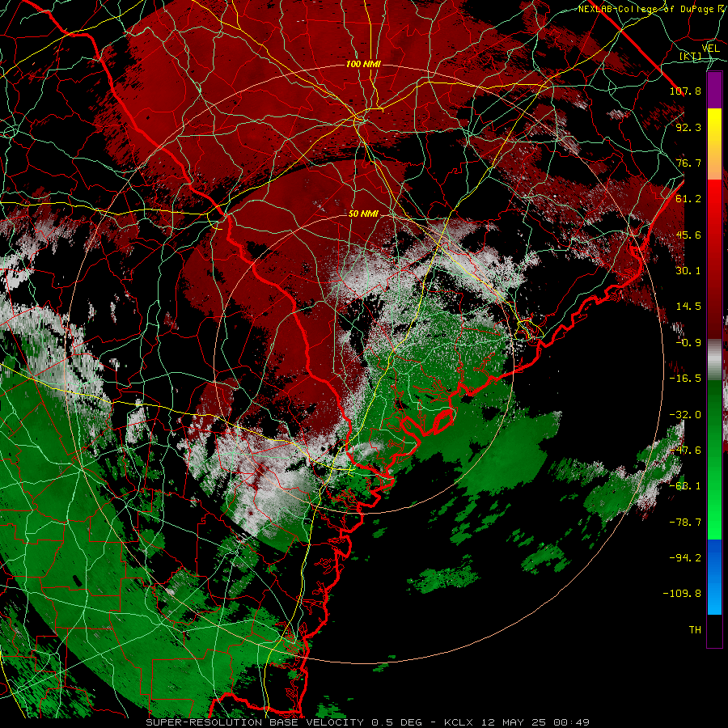
Task: Click the -109.8 legend value
Action: point(682,594)
